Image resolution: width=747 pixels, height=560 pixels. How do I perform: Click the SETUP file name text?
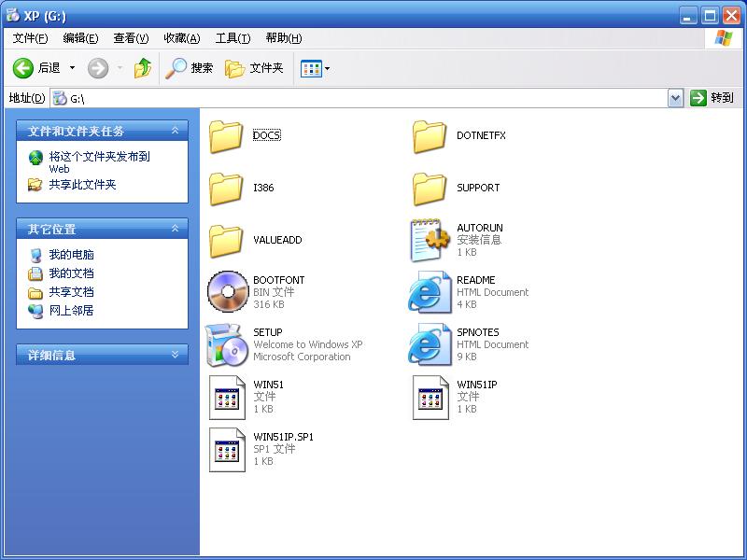click(x=268, y=332)
